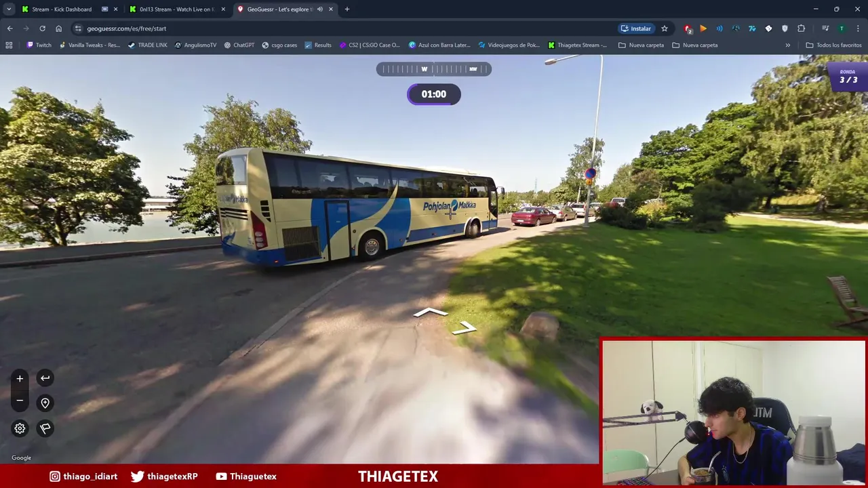
Task: Open the apps grid in bookmarks bar
Action: [x=9, y=45]
